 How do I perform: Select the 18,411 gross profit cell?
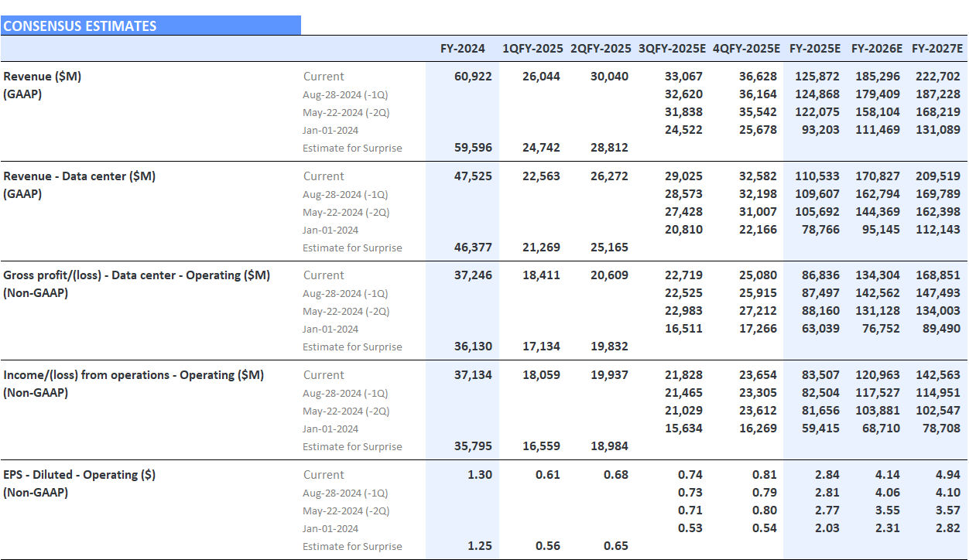click(x=541, y=275)
